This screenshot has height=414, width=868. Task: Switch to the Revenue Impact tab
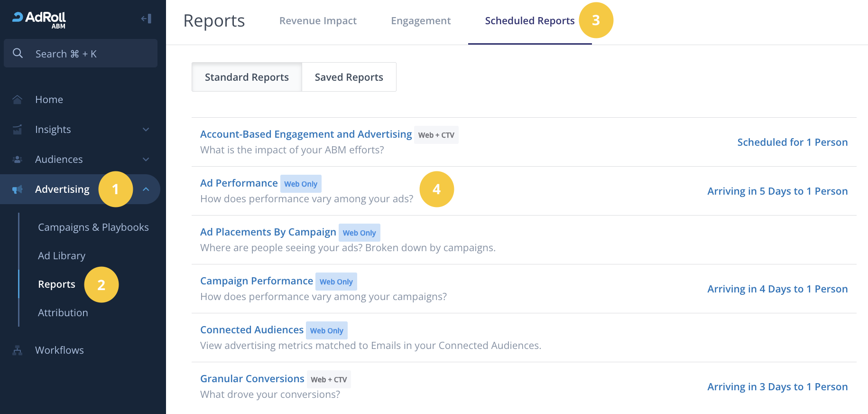[318, 21]
